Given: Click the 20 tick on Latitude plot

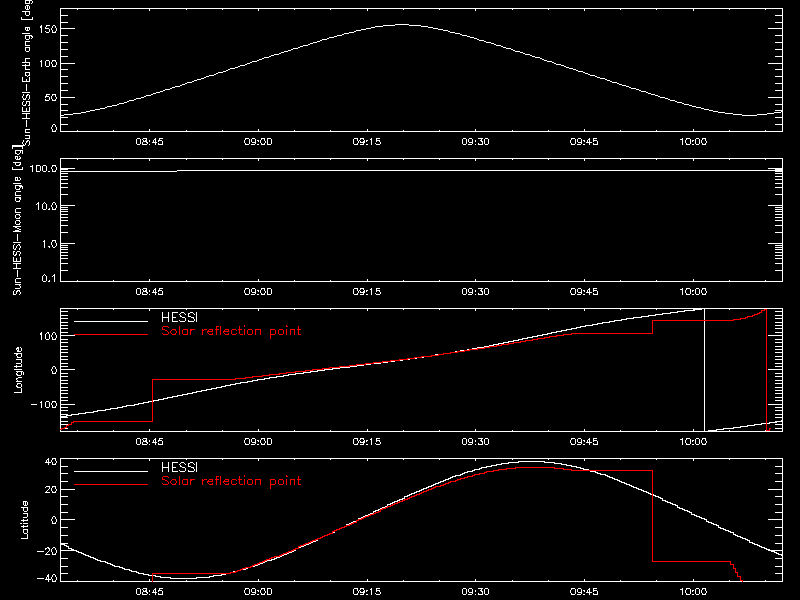Looking at the screenshot, I should click(x=51, y=490).
